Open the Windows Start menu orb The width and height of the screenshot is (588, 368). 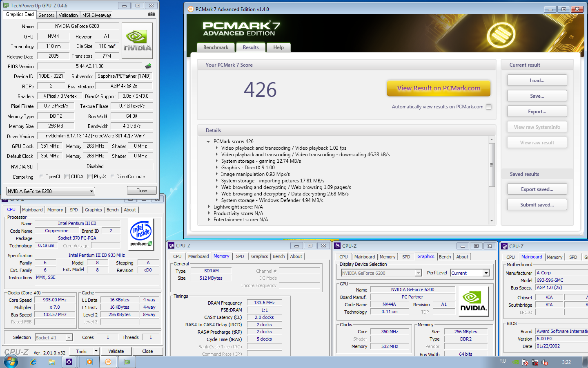pyautogui.click(x=11, y=362)
